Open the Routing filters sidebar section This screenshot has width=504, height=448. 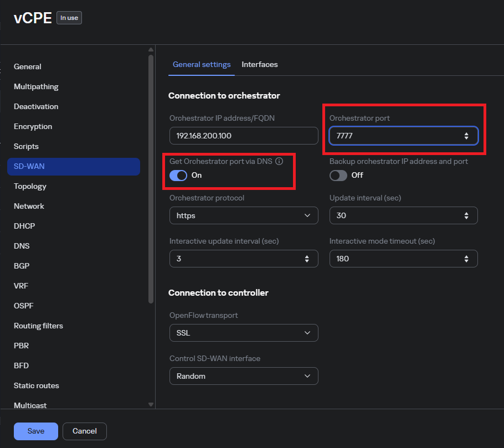pyautogui.click(x=38, y=326)
